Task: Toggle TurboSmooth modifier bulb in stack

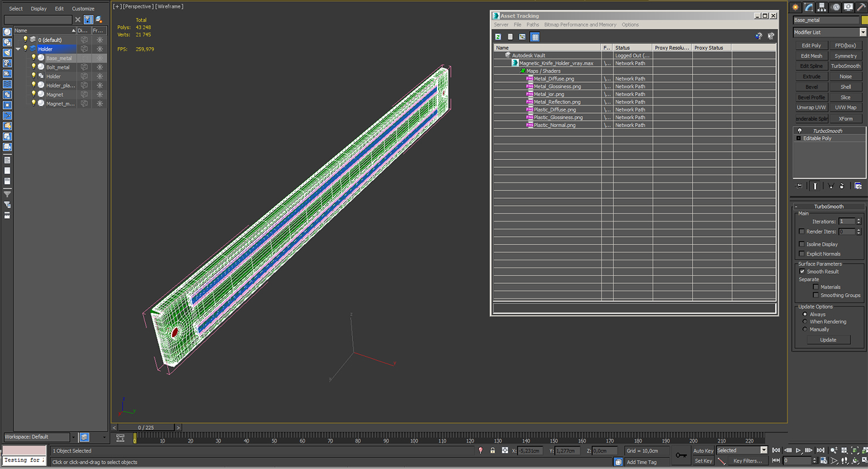Action: pos(799,131)
